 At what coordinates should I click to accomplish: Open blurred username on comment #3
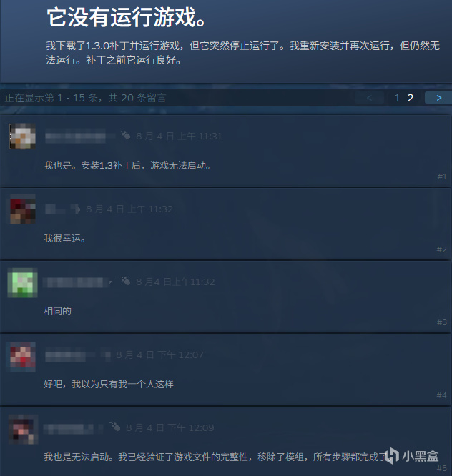[74, 282]
